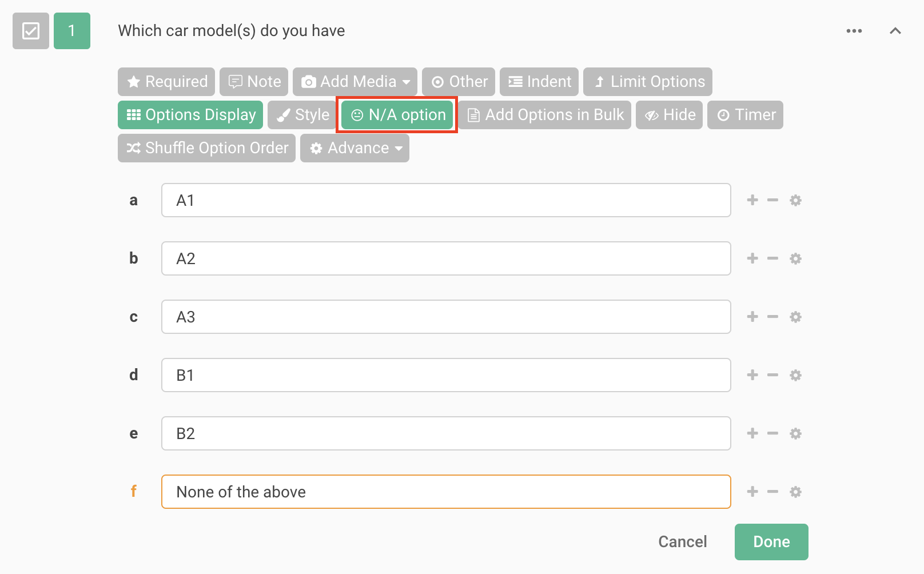Toggle the N/A option setting
The height and width of the screenshot is (574, 924).
coord(396,115)
